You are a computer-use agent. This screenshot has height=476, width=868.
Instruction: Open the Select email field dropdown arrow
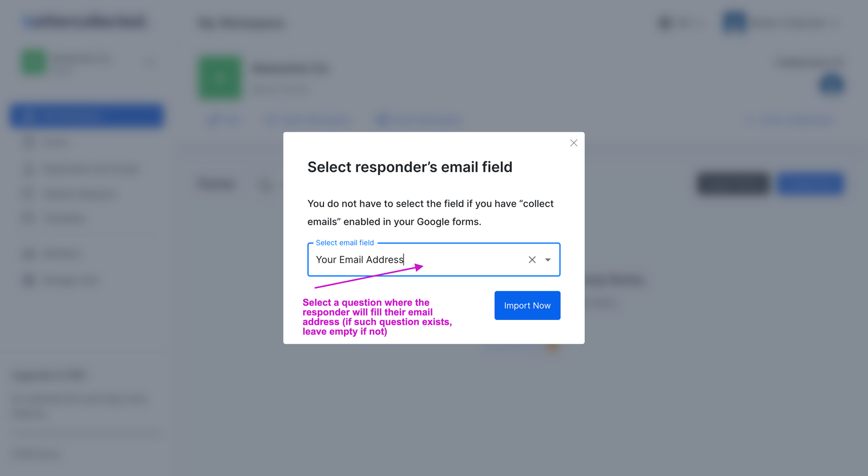(548, 260)
